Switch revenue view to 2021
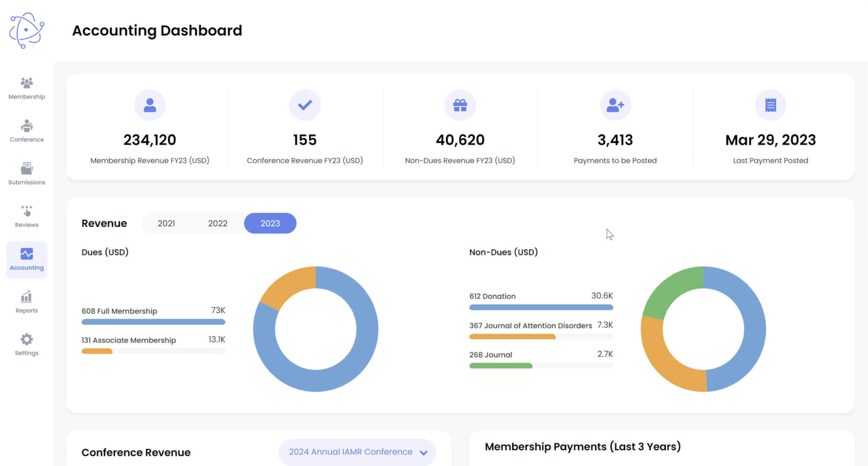This screenshot has height=466, width=868. [x=167, y=223]
